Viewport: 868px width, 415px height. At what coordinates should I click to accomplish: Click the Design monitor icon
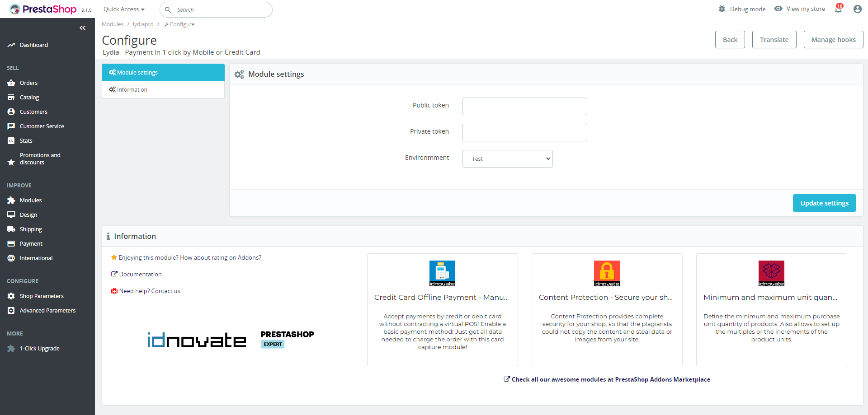(x=11, y=215)
